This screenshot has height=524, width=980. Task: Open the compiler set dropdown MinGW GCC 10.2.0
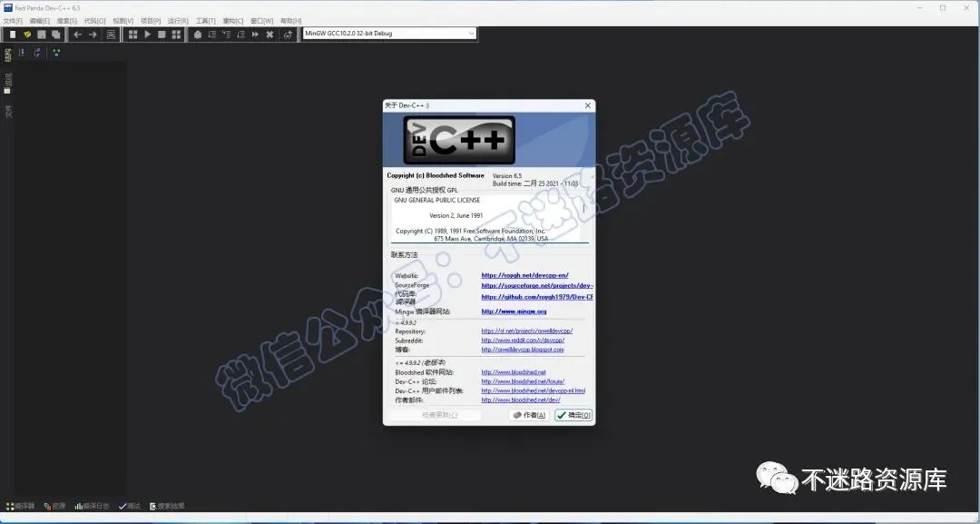389,34
